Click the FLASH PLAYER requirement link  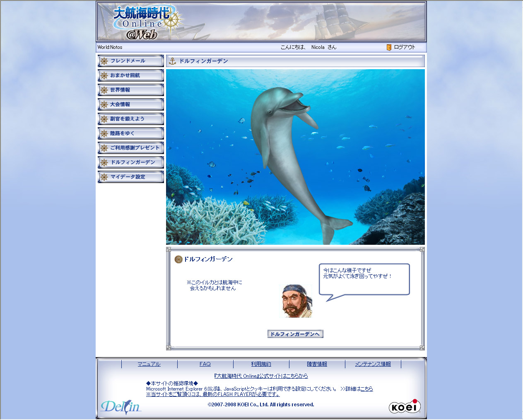[213, 394]
